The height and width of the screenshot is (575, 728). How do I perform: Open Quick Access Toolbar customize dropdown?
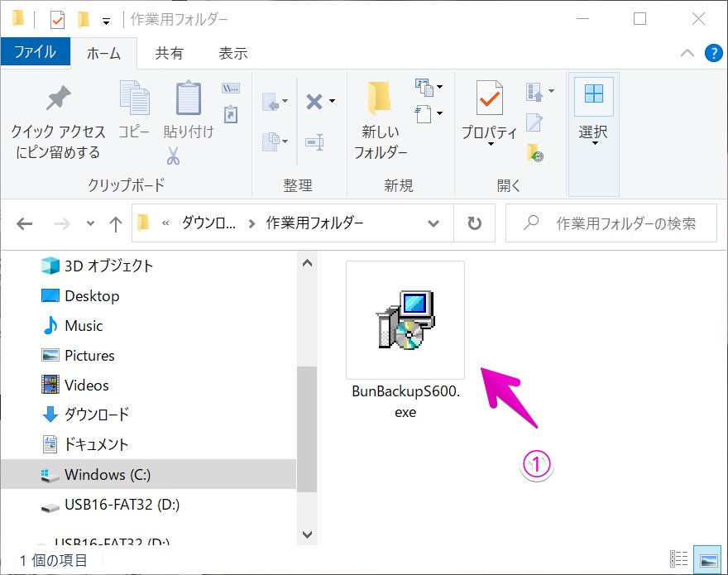(107, 21)
